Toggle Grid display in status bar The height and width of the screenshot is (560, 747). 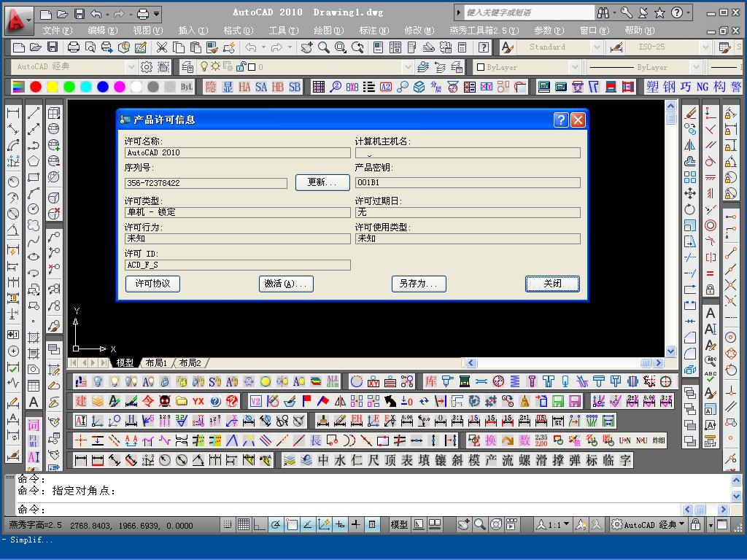click(244, 525)
